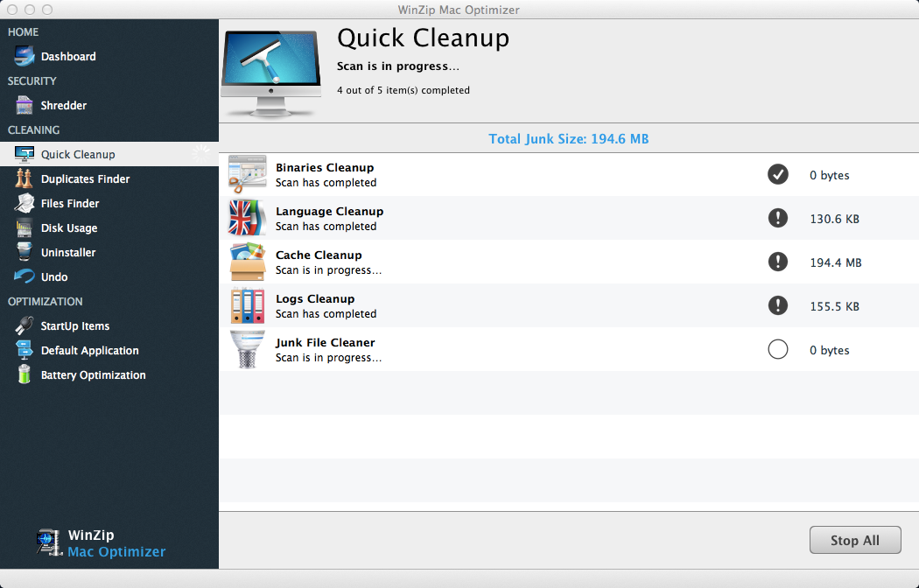Click the Undo arrow icon
The height and width of the screenshot is (588, 919).
[x=25, y=277]
